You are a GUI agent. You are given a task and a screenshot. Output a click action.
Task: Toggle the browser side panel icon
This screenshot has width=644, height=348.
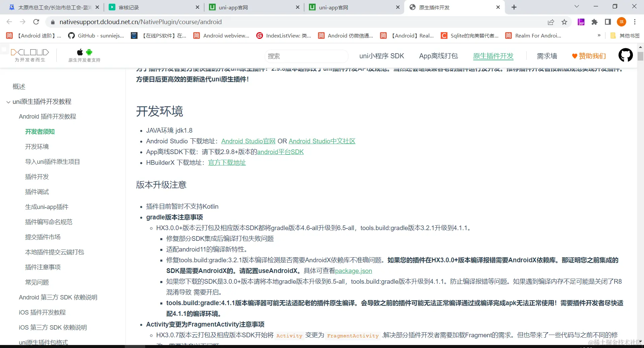point(608,22)
